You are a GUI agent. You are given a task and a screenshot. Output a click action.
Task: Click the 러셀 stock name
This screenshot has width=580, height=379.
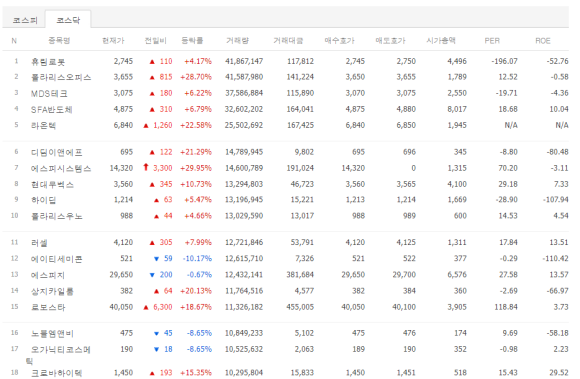39,243
